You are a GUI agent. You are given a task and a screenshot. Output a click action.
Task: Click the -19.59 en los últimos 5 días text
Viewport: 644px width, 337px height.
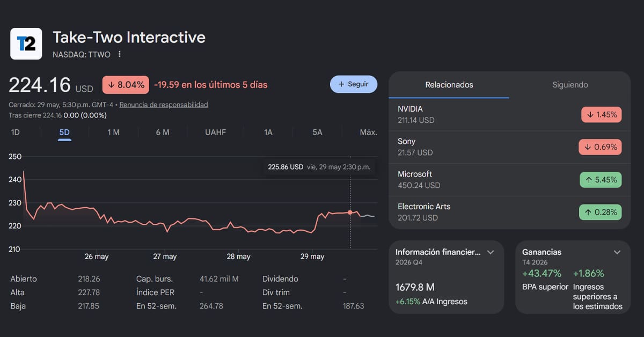(210, 85)
